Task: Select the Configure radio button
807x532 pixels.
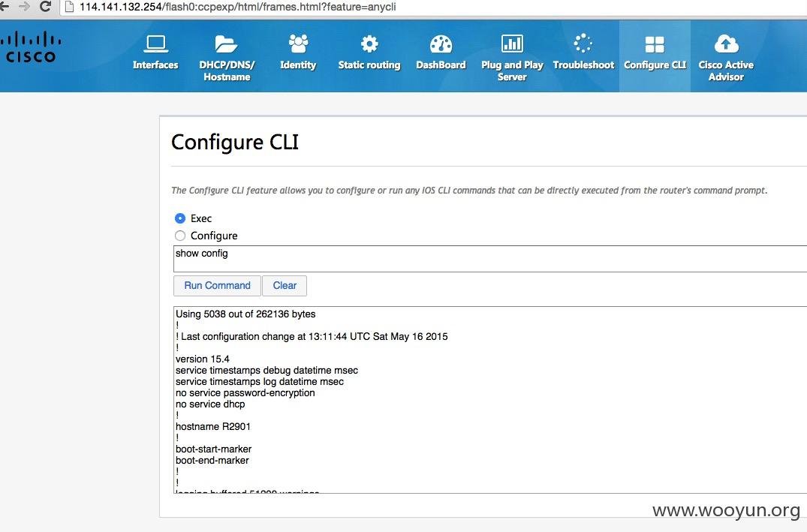Action: (x=179, y=236)
